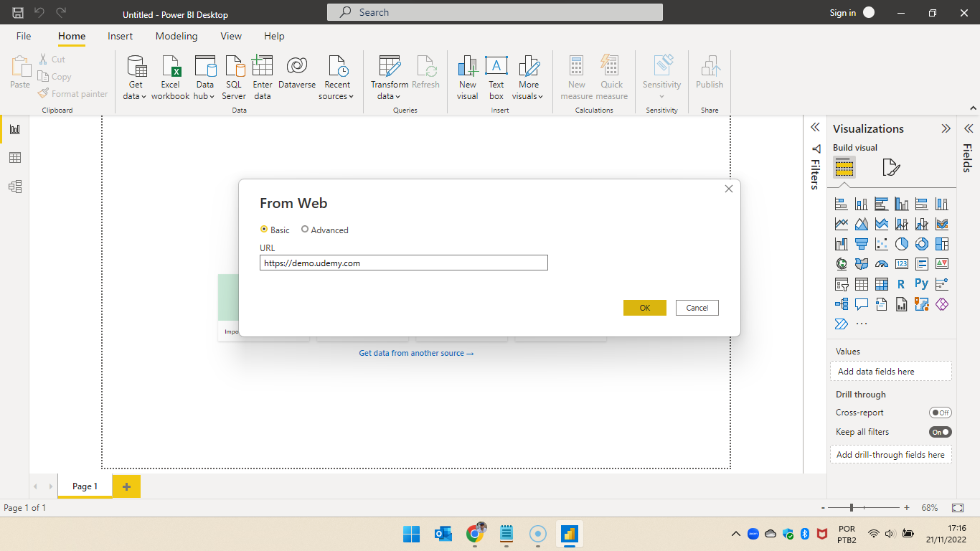The image size is (980, 551).
Task: Click the Excel workbook ribbon icon
Action: click(171, 77)
